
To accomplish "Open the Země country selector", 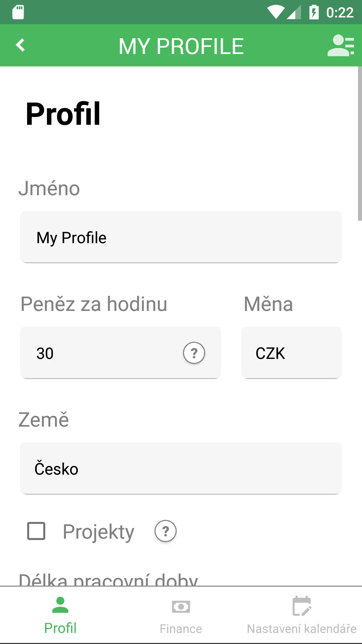I will (x=181, y=469).
